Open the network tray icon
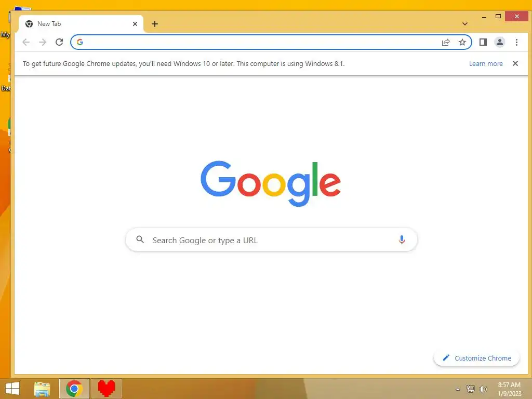The image size is (532, 399). click(x=470, y=389)
